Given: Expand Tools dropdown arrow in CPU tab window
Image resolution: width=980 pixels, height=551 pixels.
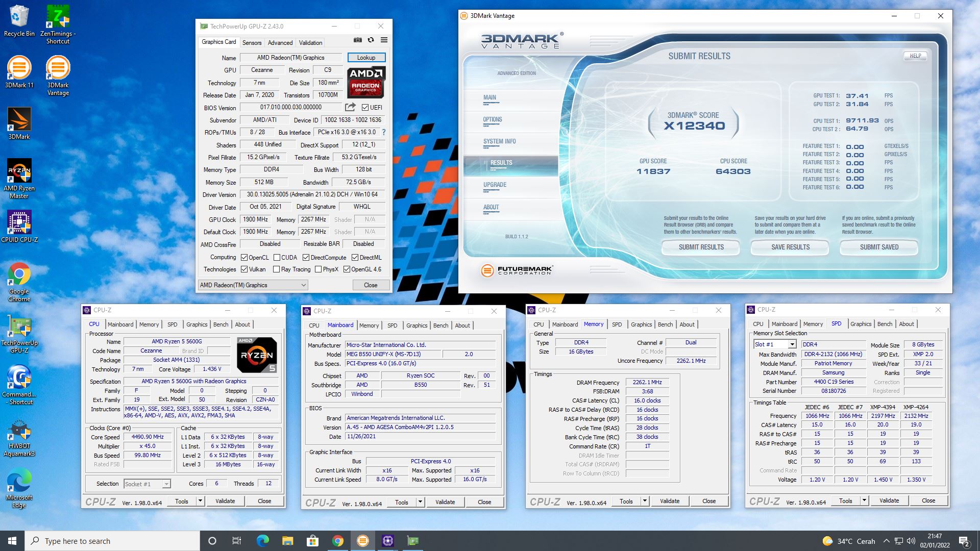Looking at the screenshot, I should (200, 501).
